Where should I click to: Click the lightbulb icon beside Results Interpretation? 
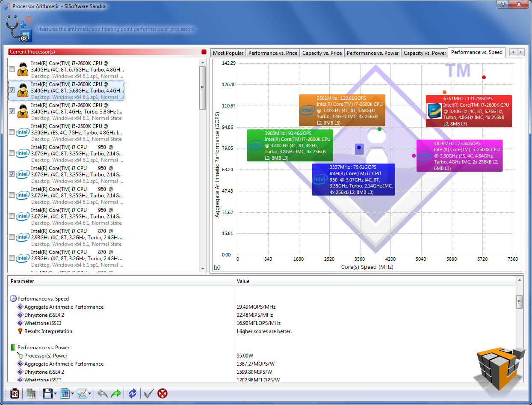[x=20, y=331]
